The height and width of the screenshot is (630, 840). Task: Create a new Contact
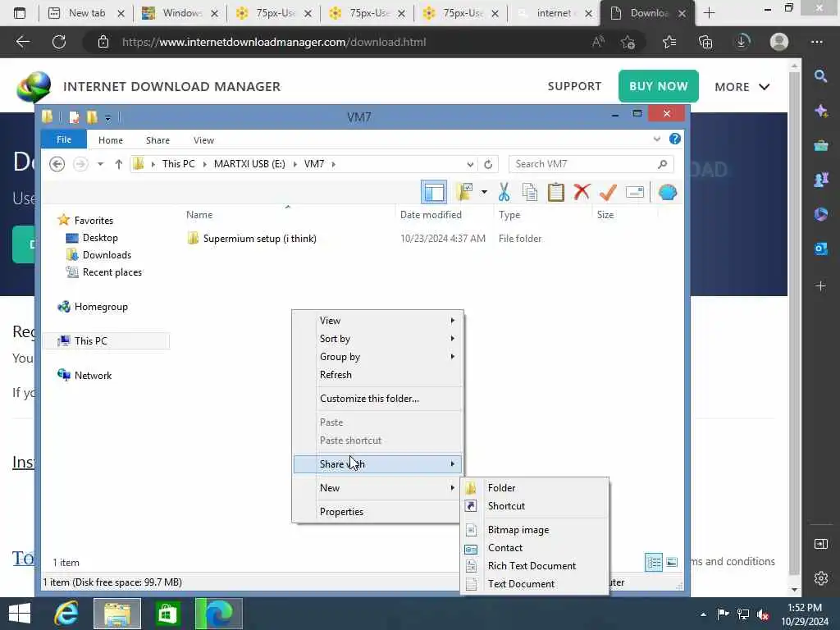(x=534, y=547)
